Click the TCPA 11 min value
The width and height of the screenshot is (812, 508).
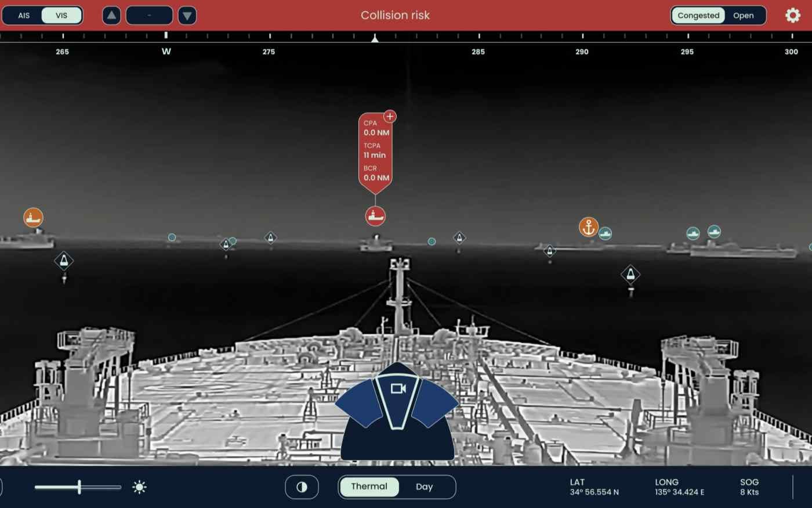(x=375, y=155)
